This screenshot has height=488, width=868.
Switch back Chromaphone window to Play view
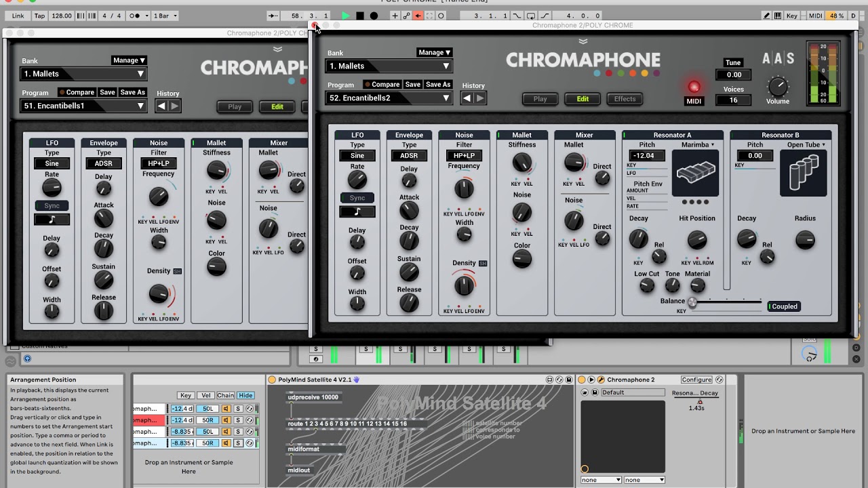(x=235, y=106)
